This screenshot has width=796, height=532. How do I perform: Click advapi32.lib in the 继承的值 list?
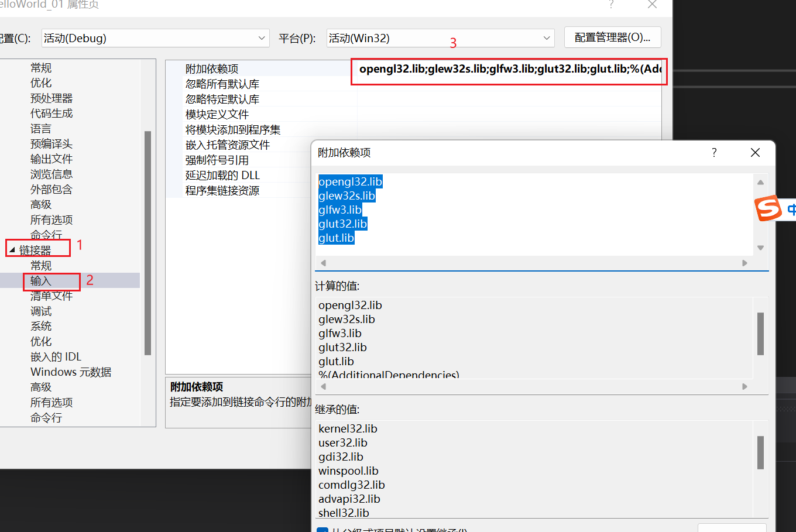tap(349, 499)
